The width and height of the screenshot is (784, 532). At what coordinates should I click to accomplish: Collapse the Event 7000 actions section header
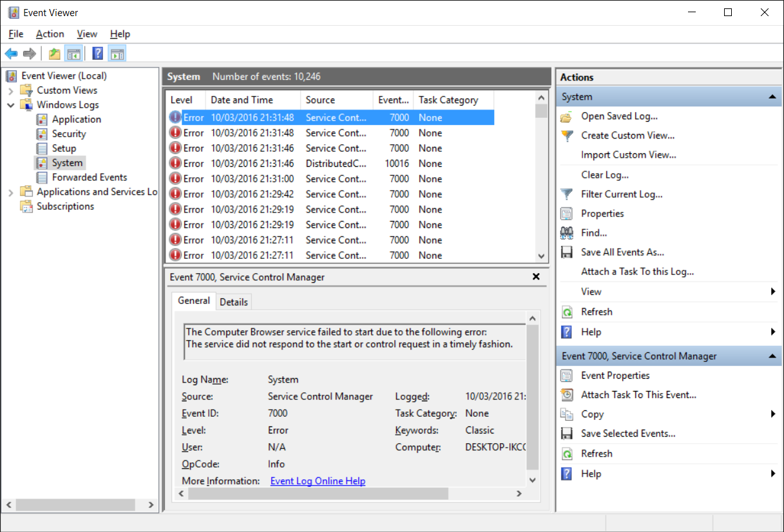click(772, 356)
